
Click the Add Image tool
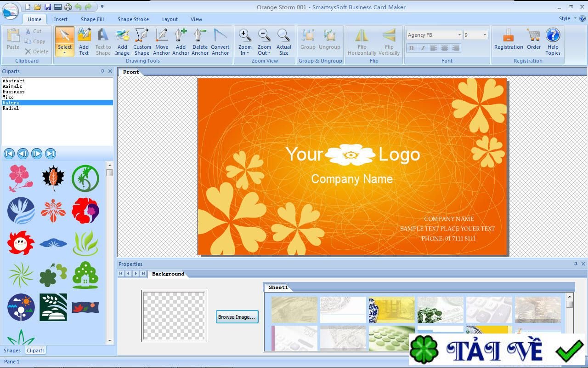[x=122, y=40]
